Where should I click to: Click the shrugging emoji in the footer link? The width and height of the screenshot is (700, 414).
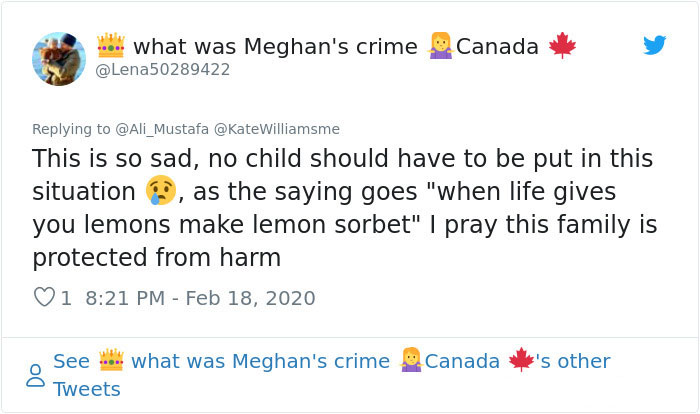click(x=410, y=360)
